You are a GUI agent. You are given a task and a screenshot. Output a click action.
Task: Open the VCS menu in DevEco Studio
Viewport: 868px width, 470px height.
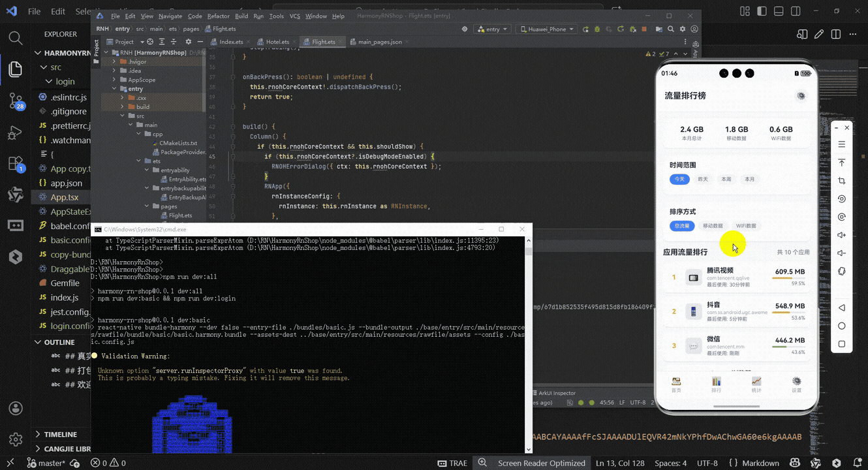click(295, 16)
